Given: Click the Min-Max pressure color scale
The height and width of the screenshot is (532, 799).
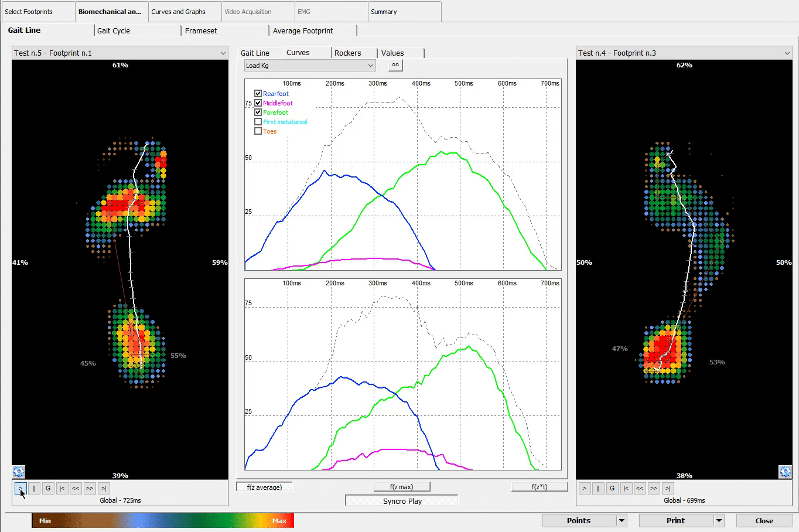Looking at the screenshot, I should pyautogui.click(x=162, y=520).
